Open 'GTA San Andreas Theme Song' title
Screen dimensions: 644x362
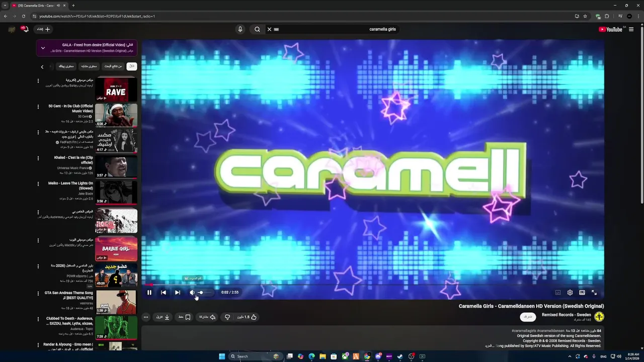(x=69, y=295)
